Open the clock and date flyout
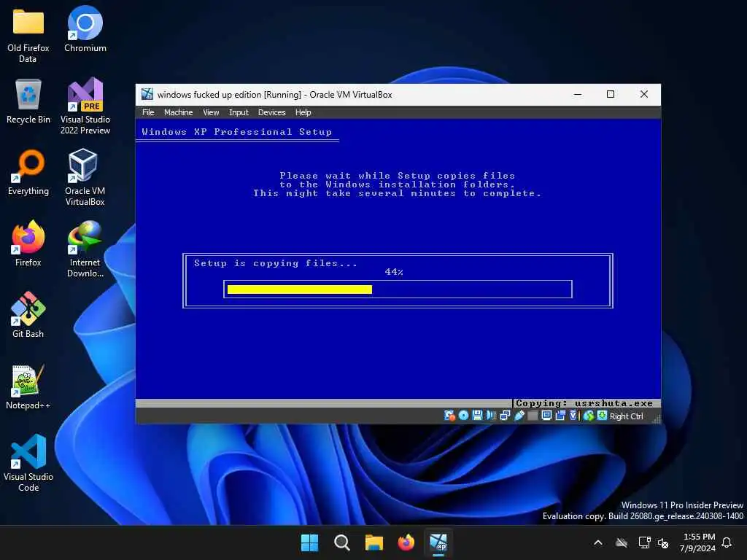Viewport: 747px width, 560px height. click(x=697, y=542)
